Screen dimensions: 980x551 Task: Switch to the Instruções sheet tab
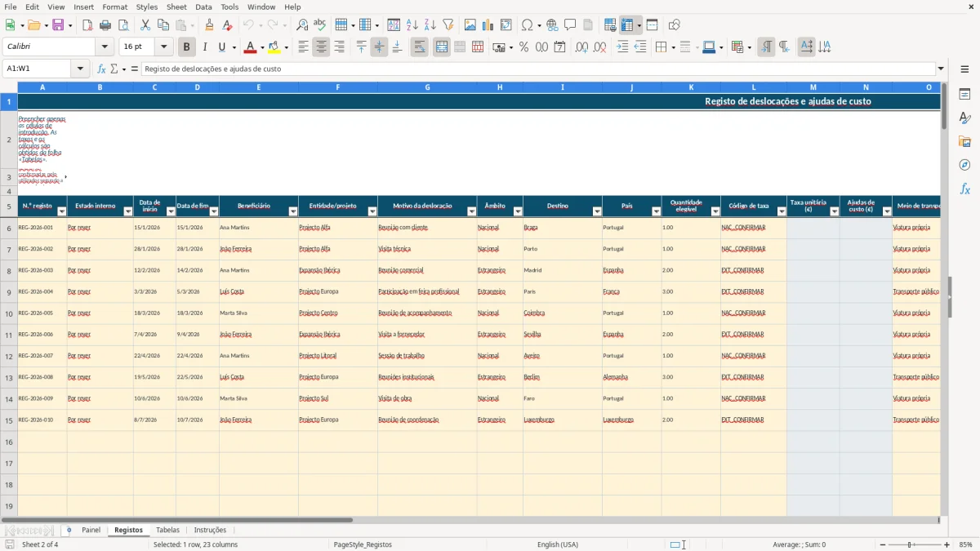click(x=210, y=530)
